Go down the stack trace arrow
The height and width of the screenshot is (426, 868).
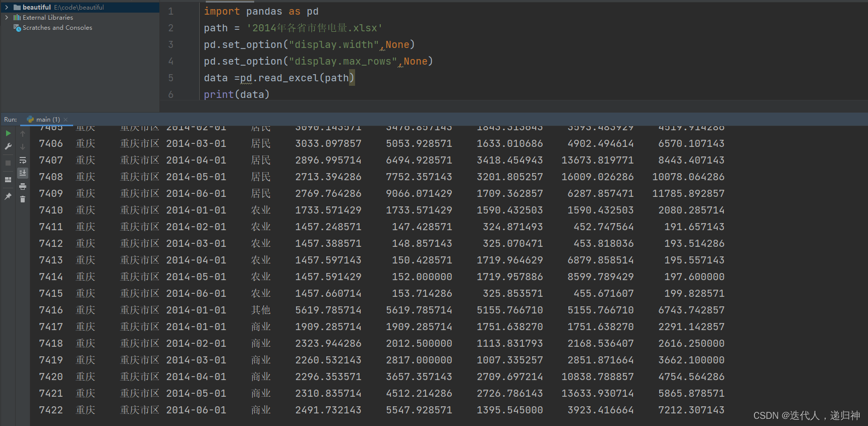tap(23, 146)
